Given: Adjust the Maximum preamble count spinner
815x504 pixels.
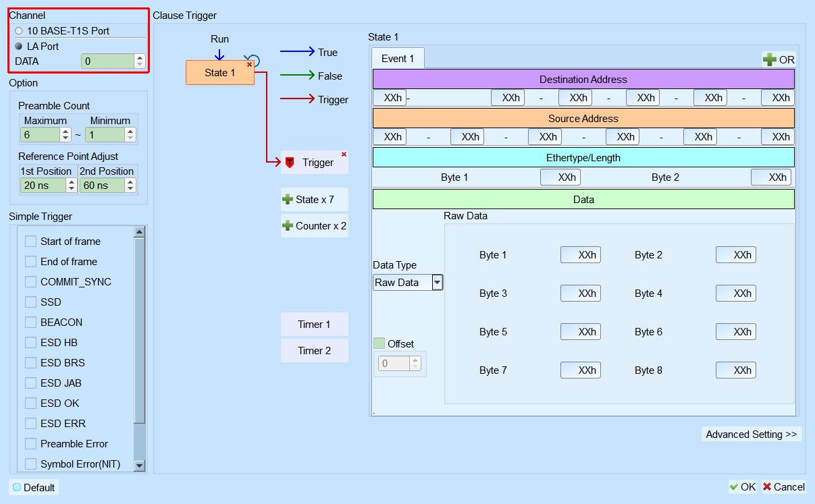Looking at the screenshot, I should coord(65,135).
